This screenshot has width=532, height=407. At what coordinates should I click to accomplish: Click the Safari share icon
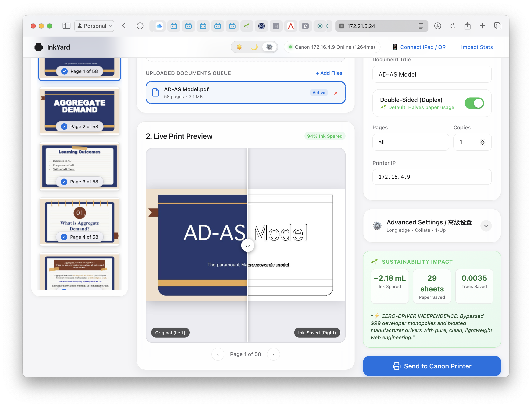click(x=468, y=26)
